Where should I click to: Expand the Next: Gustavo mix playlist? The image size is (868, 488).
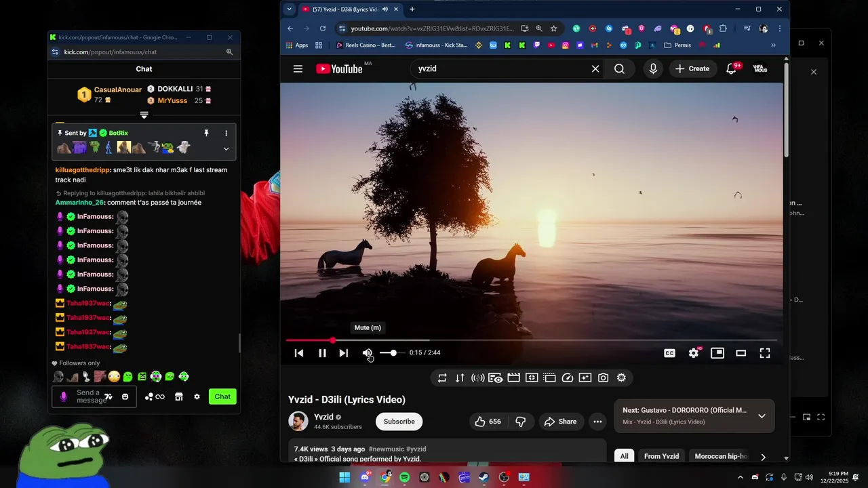(762, 416)
